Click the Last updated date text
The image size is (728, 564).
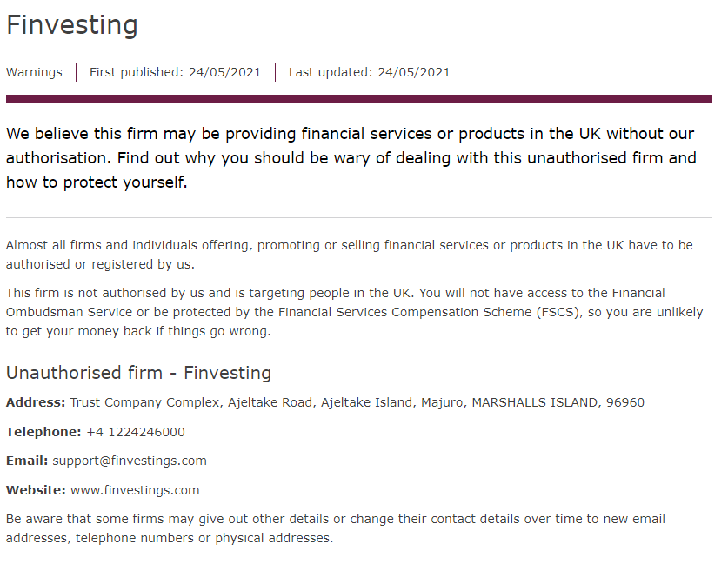pos(369,72)
